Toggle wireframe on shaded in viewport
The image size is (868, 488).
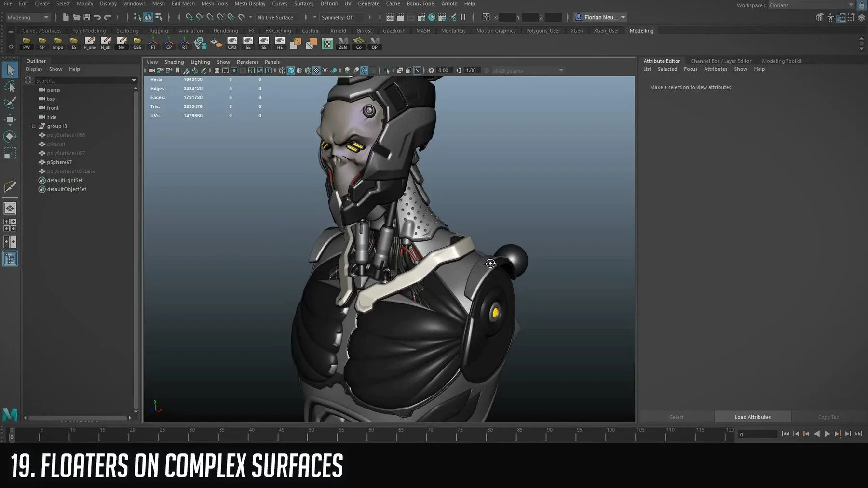[308, 70]
